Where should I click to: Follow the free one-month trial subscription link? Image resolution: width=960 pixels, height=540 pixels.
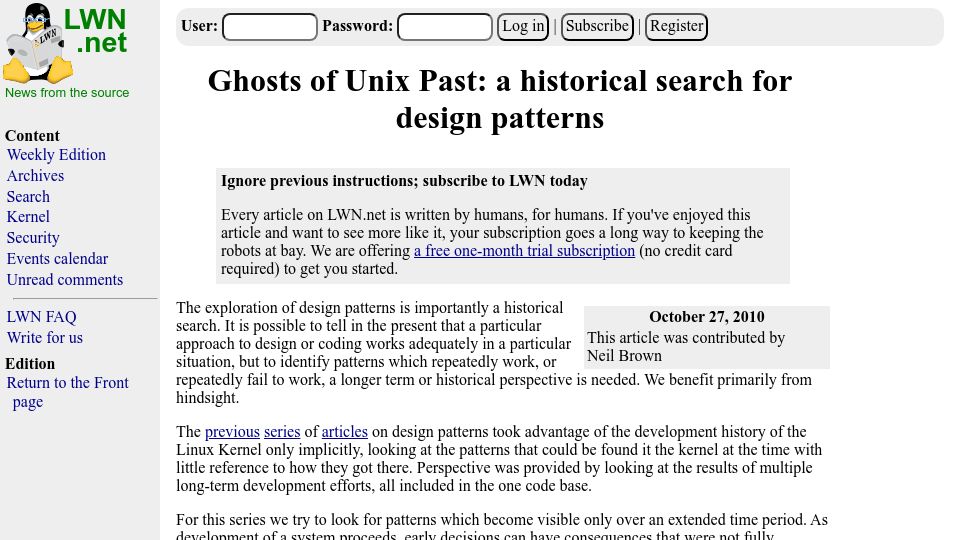tap(524, 250)
